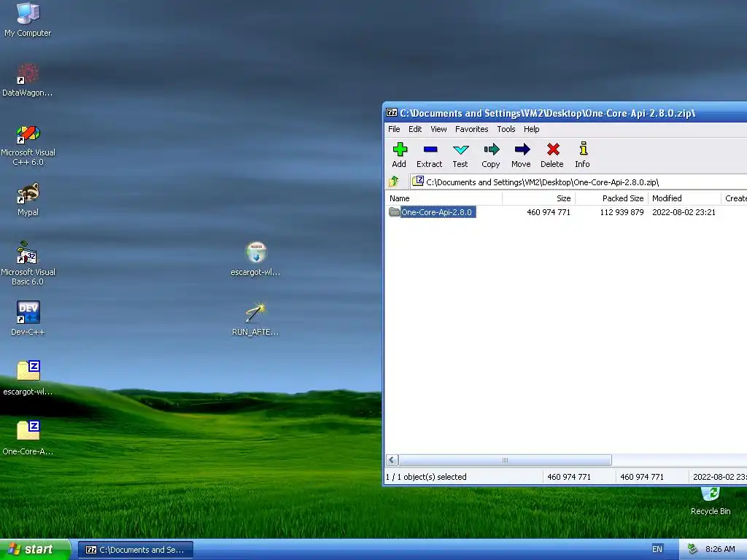
Task: Select the One-Core-Api-2.8.0 folder icon in list
Action: click(x=394, y=212)
